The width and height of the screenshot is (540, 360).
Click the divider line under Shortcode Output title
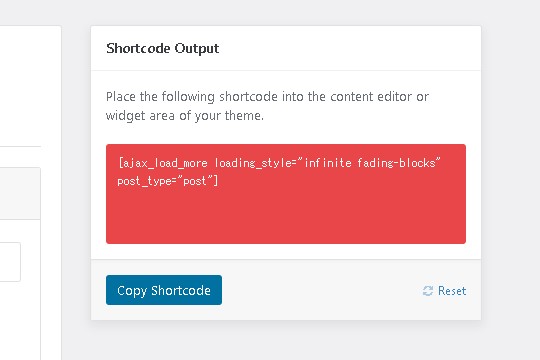click(286, 71)
